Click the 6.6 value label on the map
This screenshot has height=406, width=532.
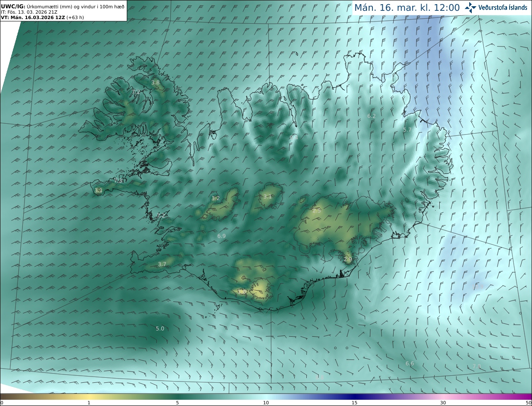(x=410, y=364)
